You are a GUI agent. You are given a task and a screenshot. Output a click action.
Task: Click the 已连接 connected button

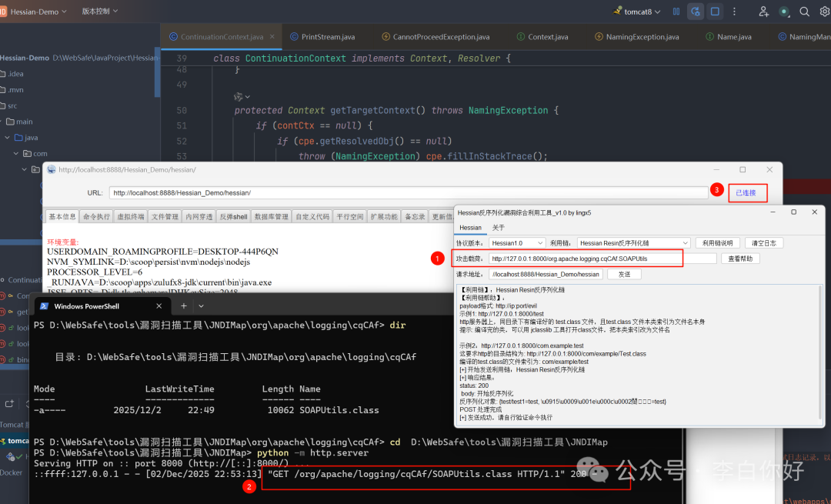747,192
